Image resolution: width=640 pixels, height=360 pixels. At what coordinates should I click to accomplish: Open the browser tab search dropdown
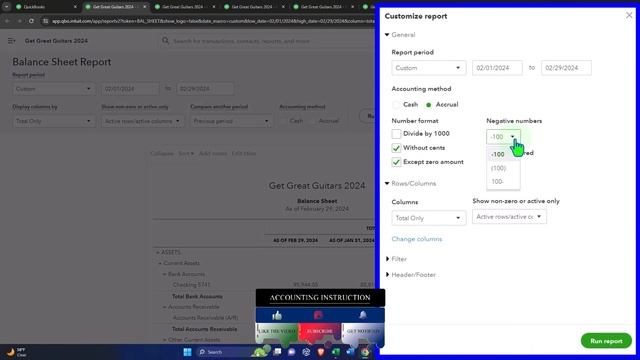[x=7, y=7]
